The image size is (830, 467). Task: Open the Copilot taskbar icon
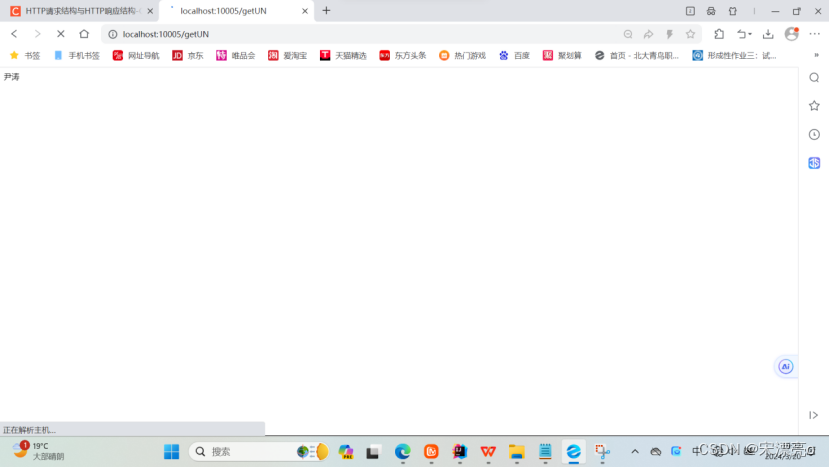tap(346, 452)
